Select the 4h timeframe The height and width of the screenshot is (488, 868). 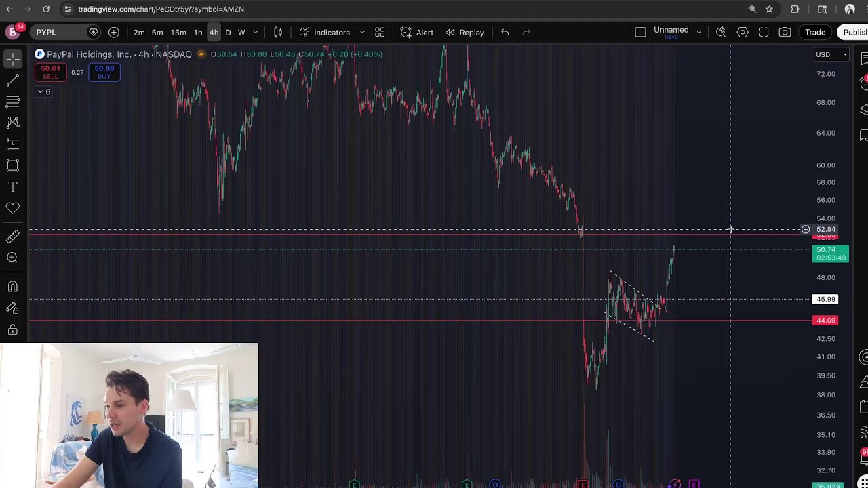click(214, 32)
